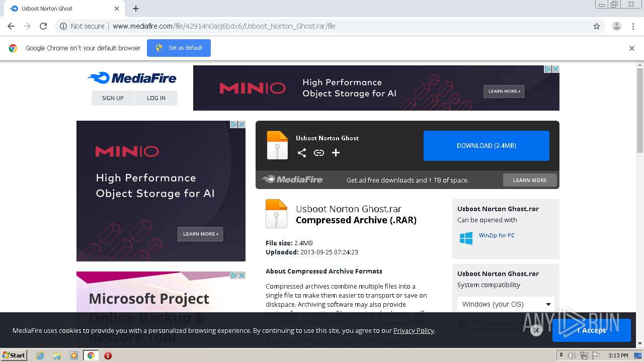This screenshot has width=644, height=362.
Task: Click the Uploaded date 2013-09-25 07:24:23
Action: pos(329,252)
